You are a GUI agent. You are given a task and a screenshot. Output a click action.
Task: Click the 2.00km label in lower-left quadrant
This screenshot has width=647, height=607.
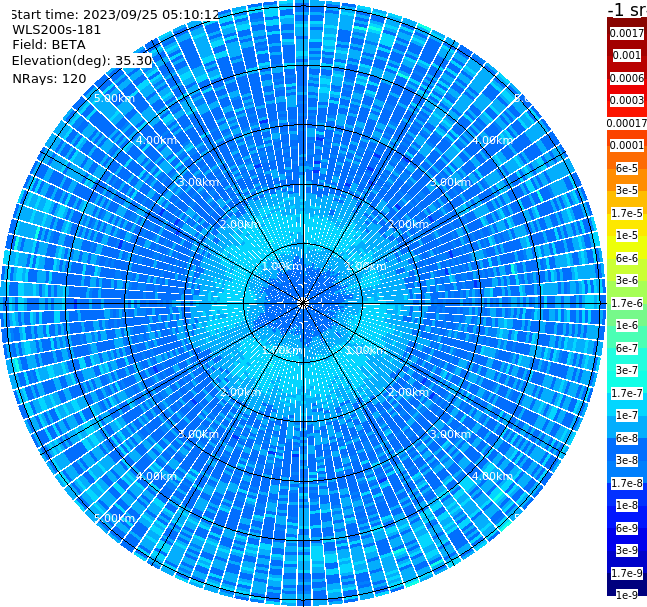coord(241,392)
